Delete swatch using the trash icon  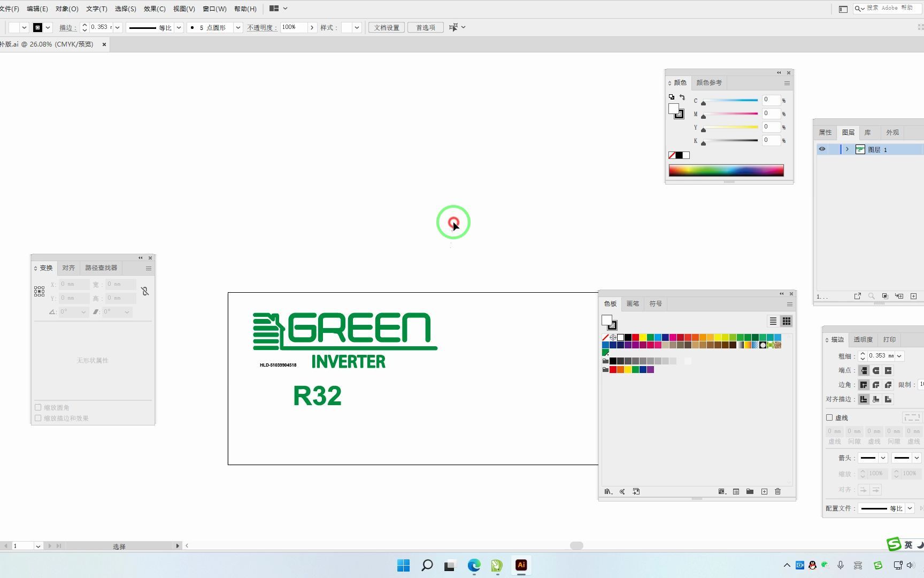tap(778, 491)
